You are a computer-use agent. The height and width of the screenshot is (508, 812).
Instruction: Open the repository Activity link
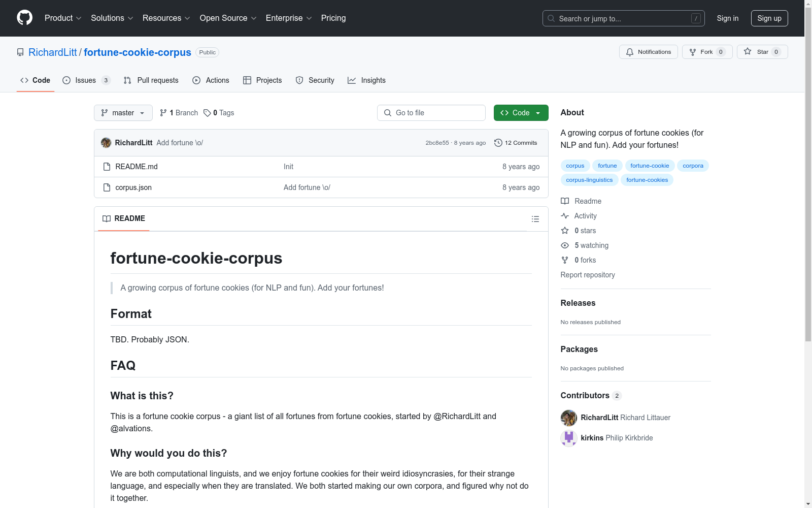pyautogui.click(x=579, y=216)
